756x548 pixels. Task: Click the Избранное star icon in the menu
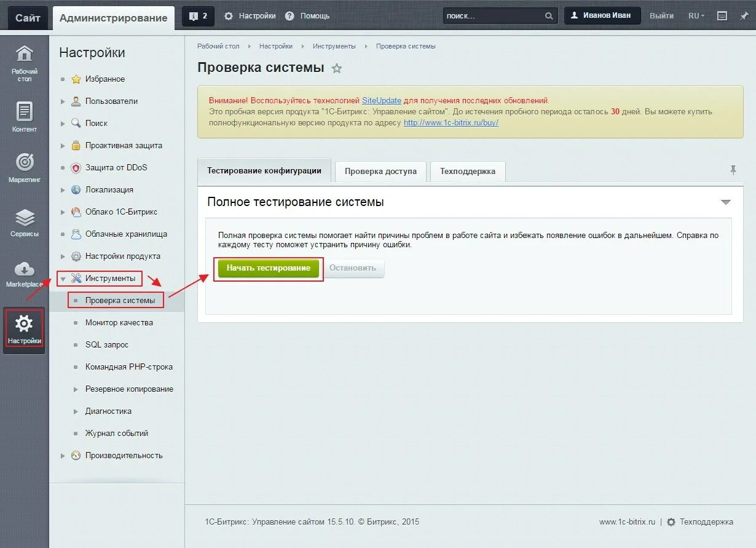click(x=76, y=79)
